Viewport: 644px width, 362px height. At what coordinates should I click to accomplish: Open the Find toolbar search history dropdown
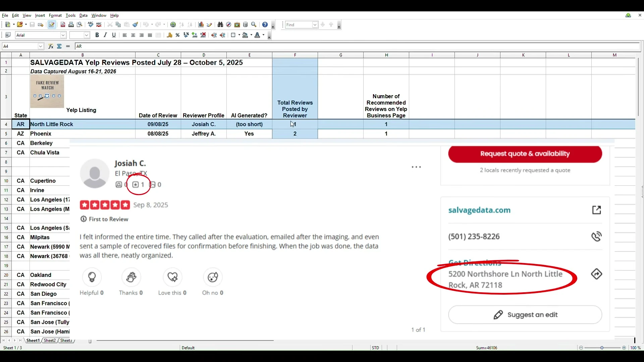coord(315,25)
